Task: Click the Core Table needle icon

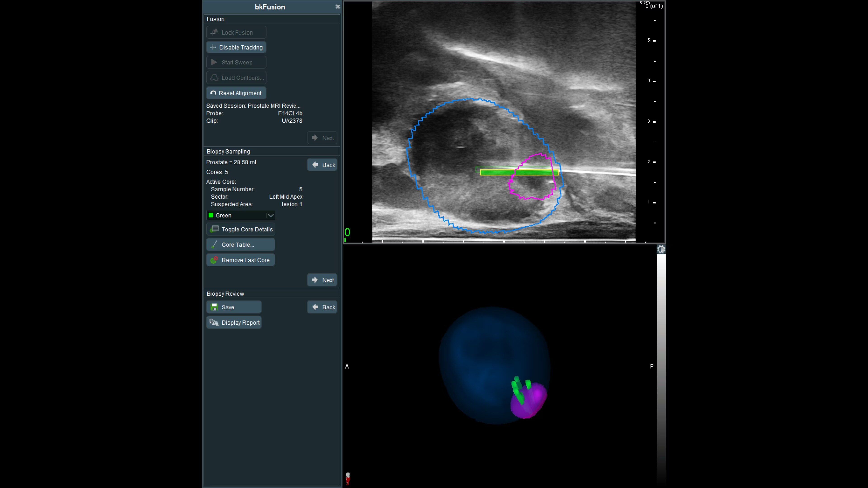Action: click(x=214, y=245)
